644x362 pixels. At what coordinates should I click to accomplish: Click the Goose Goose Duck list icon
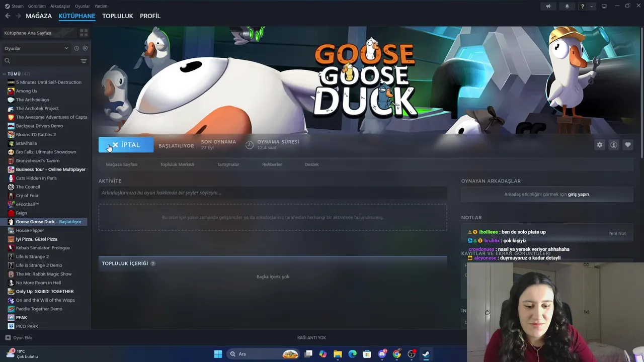point(11,222)
